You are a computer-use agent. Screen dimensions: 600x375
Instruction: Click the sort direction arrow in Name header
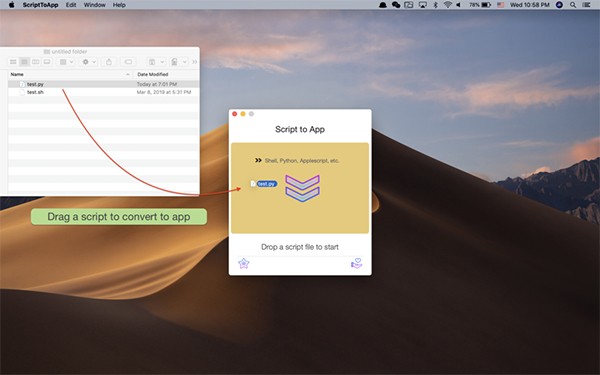[128, 74]
